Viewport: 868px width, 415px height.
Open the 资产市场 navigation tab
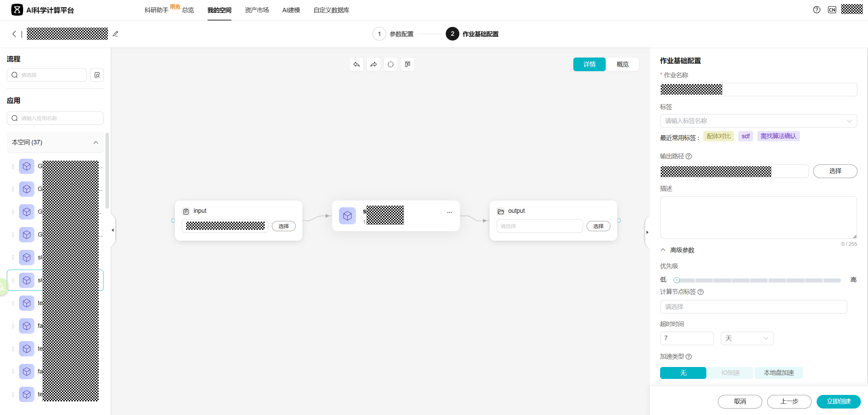coord(257,10)
